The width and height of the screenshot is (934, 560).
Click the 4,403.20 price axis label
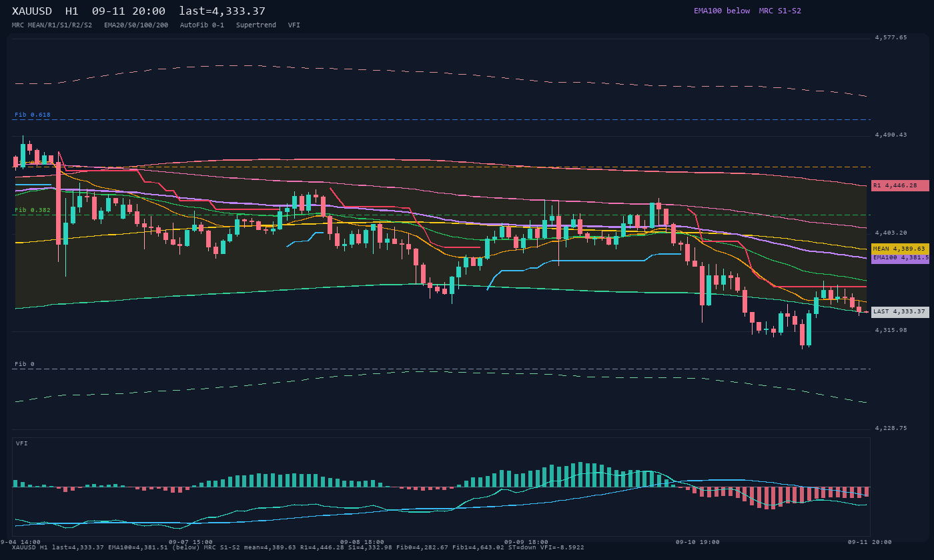point(891,233)
